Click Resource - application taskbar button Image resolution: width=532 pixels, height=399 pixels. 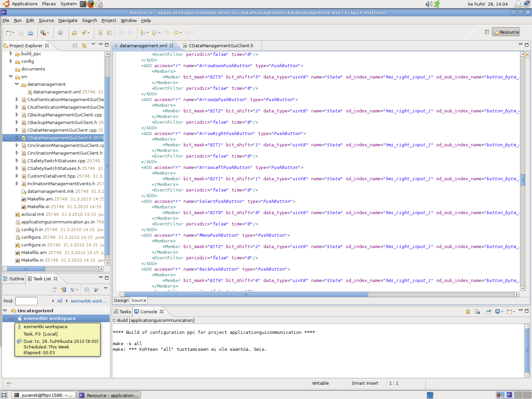click(x=109, y=395)
